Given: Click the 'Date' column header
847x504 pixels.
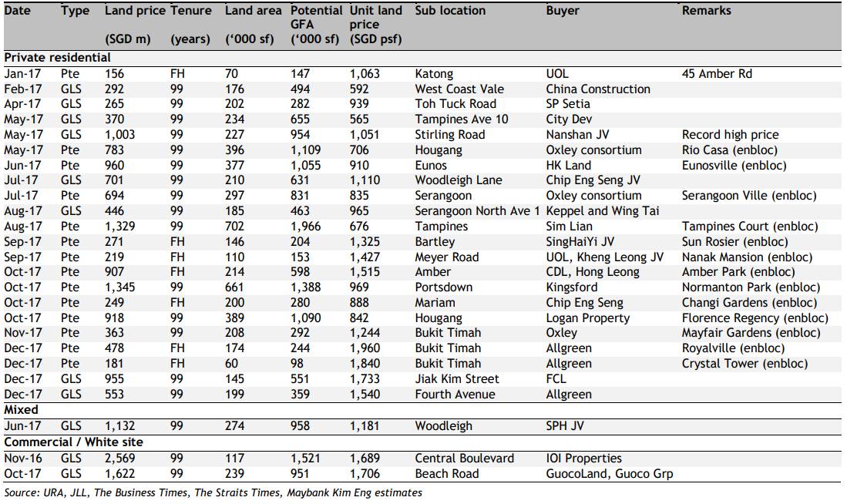Looking at the screenshot, I should pyautogui.click(x=17, y=11).
